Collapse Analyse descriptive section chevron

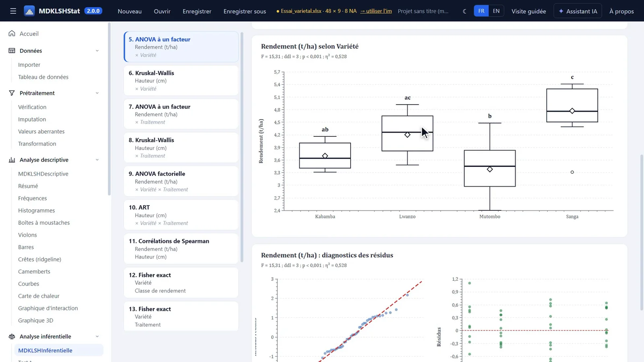click(x=97, y=160)
